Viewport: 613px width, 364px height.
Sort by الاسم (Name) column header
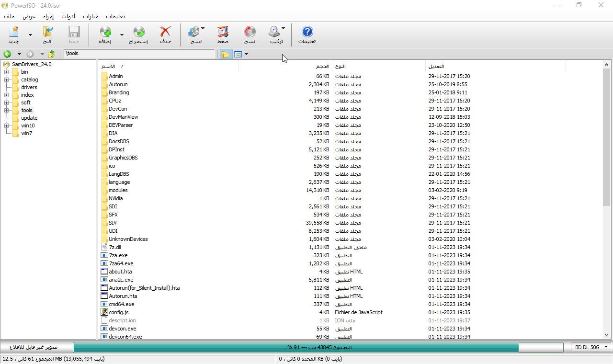coord(168,66)
